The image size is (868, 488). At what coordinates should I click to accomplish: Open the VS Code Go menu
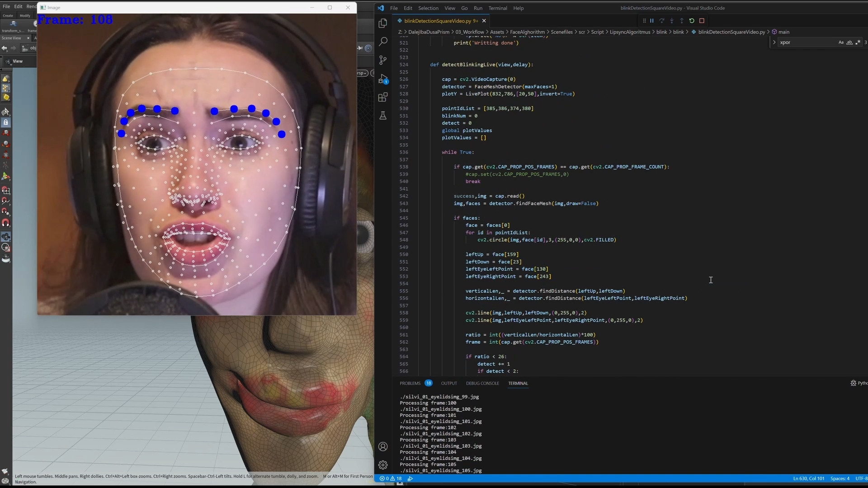click(464, 8)
